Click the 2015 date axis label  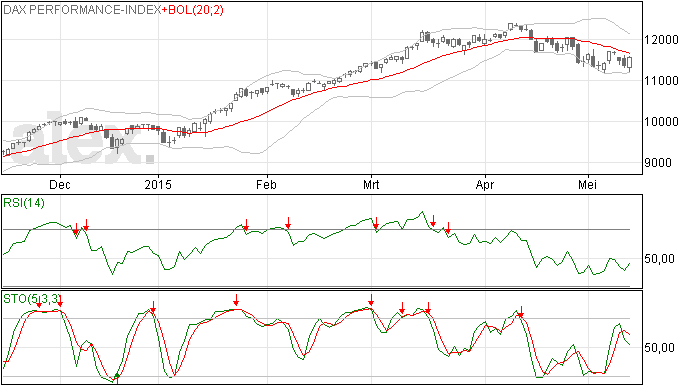(x=158, y=184)
